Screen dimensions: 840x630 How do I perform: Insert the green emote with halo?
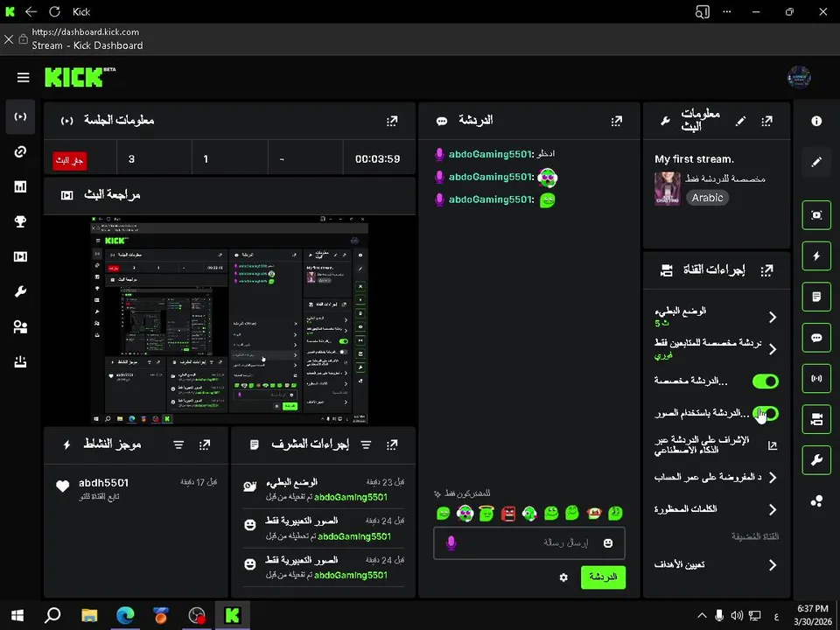[486, 514]
